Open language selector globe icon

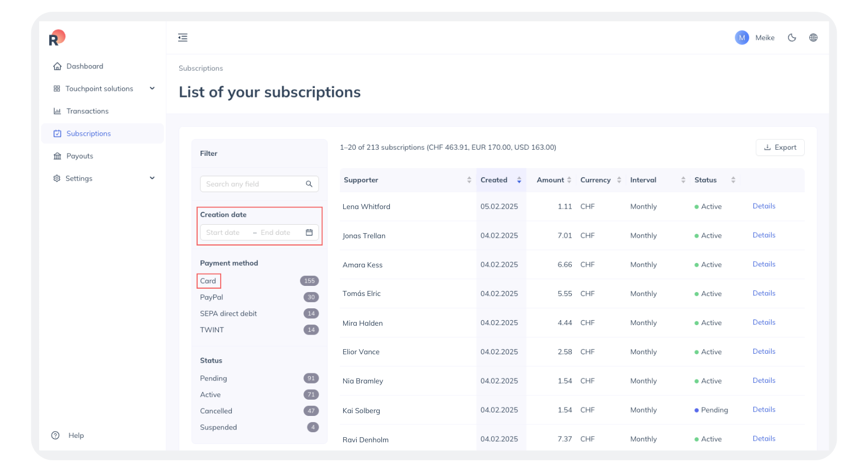pyautogui.click(x=813, y=38)
